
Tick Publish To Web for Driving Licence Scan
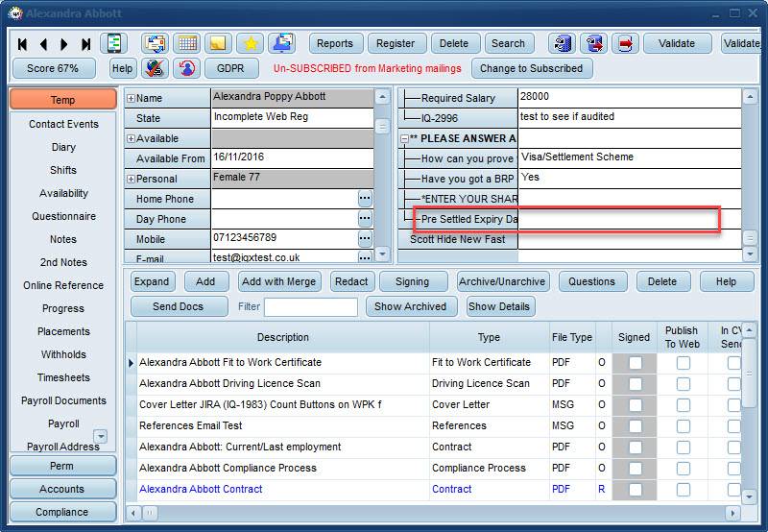[684, 383]
